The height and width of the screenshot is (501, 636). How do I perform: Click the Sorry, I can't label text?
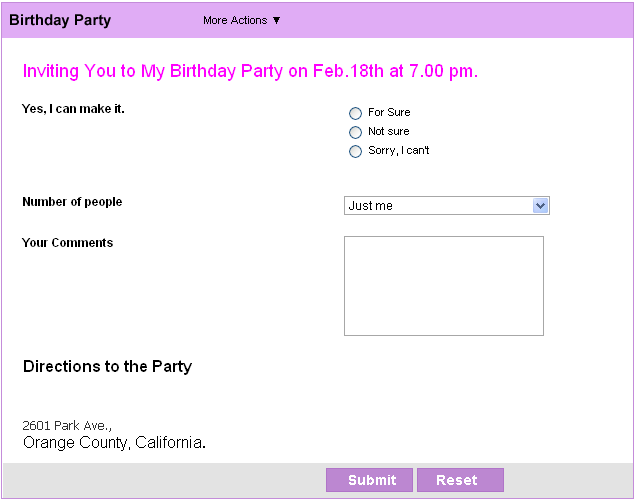(x=398, y=151)
